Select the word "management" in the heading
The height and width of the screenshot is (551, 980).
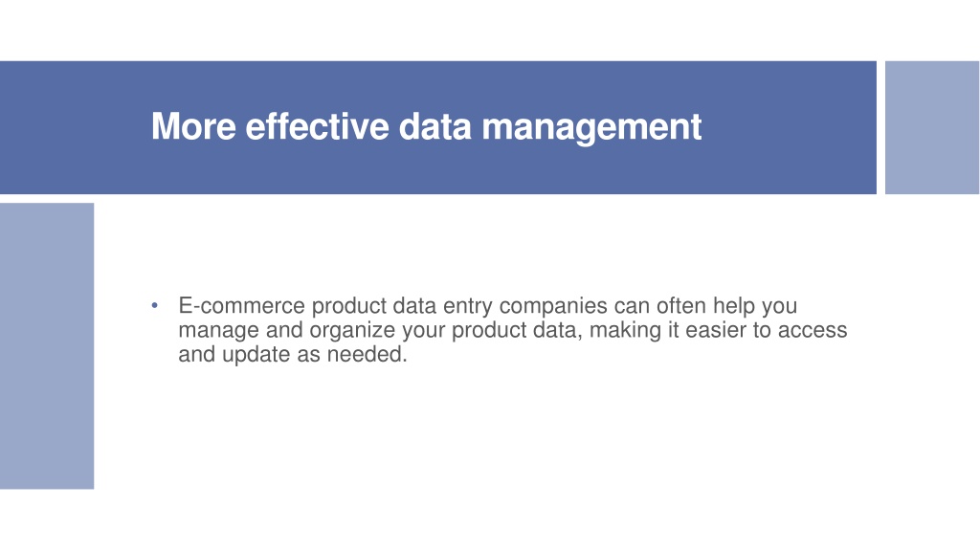point(591,129)
